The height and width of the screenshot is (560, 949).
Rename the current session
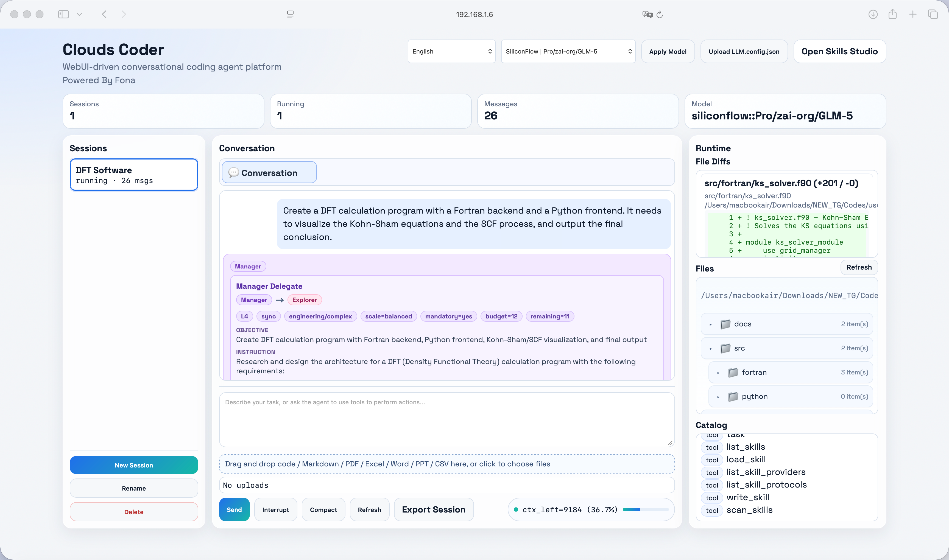point(134,488)
